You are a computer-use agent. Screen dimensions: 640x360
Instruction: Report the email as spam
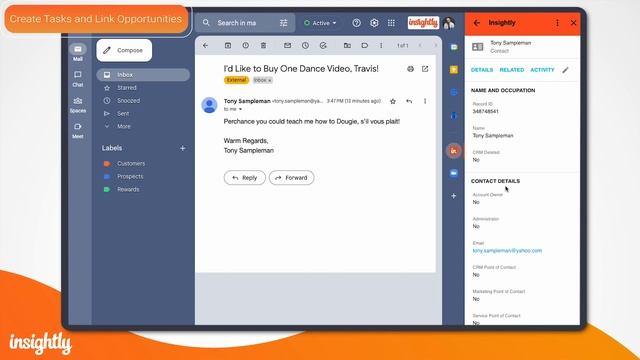(245, 45)
